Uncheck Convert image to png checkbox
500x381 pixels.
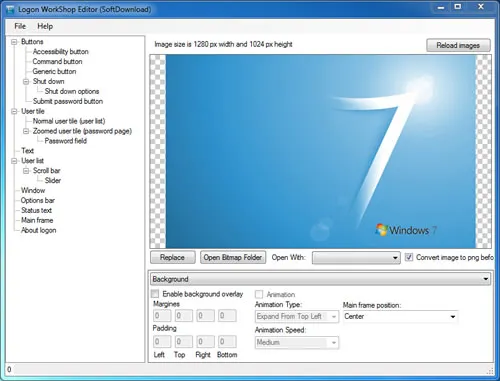[x=409, y=257]
